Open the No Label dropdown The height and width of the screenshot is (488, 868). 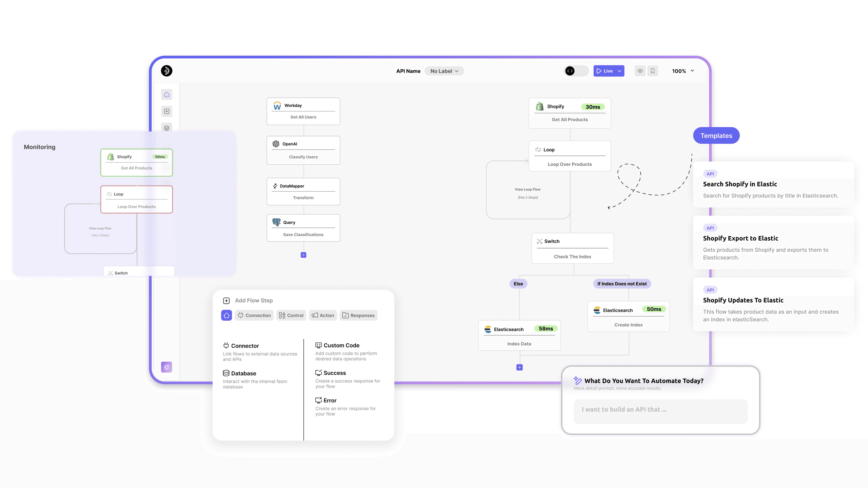[x=444, y=71]
